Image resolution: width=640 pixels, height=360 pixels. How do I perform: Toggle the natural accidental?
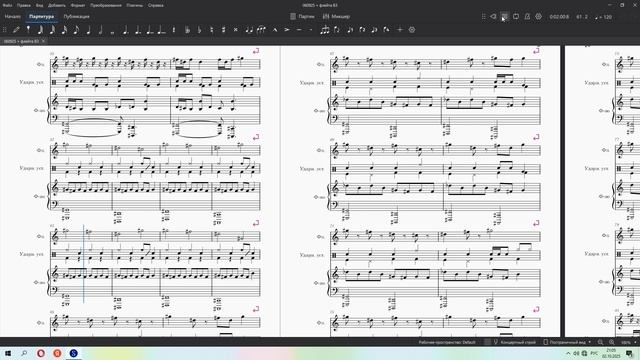pyautogui.click(x=211, y=29)
